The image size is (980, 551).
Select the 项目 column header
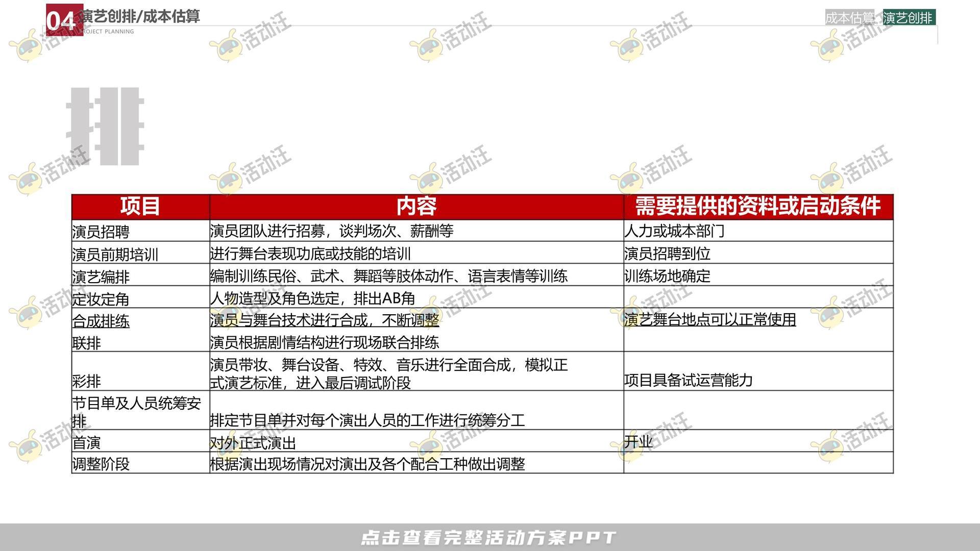click(140, 207)
